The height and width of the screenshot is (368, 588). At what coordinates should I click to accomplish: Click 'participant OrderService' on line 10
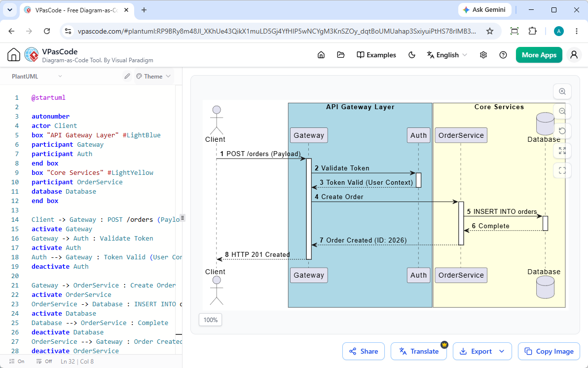(x=77, y=182)
